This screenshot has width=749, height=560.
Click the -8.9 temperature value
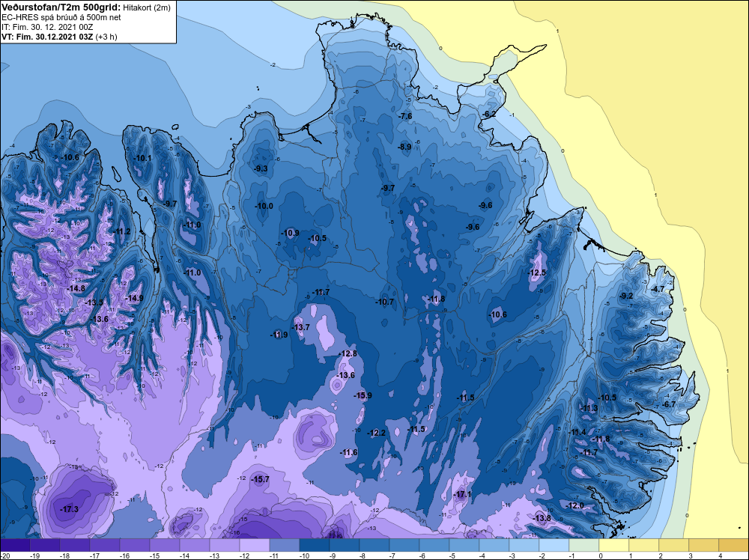click(404, 147)
